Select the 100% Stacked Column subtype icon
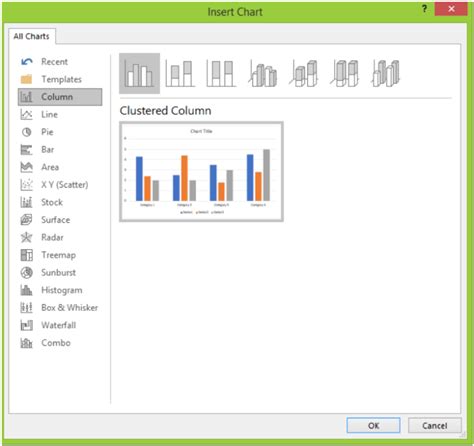This screenshot has height=446, width=474. click(221, 73)
